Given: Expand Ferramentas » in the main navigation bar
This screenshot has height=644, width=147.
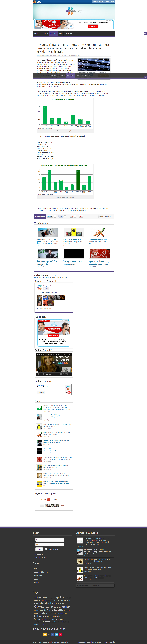Looking at the screenshot, I should (69, 34).
